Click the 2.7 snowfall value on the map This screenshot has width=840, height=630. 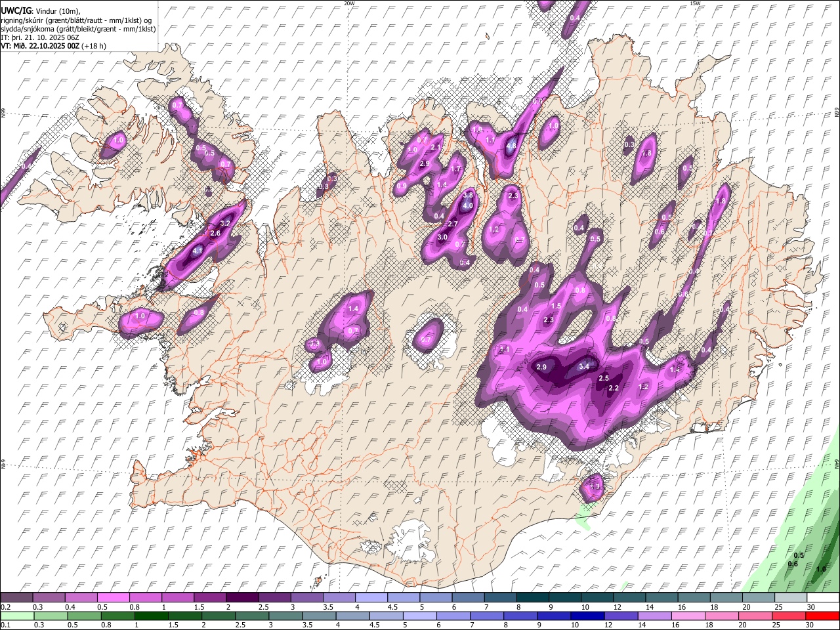452,224
